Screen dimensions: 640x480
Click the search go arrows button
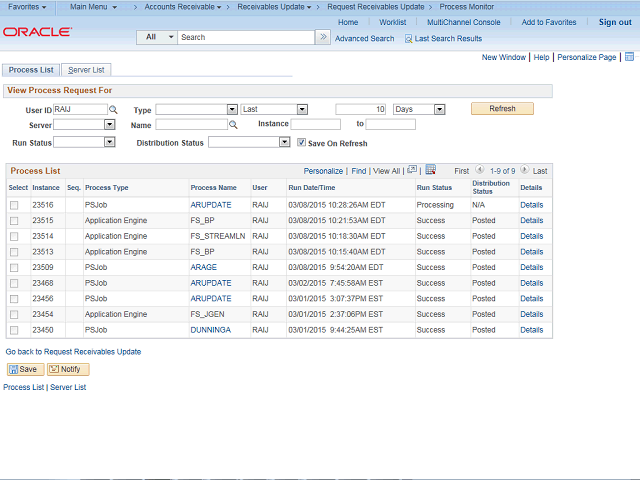(x=322, y=37)
